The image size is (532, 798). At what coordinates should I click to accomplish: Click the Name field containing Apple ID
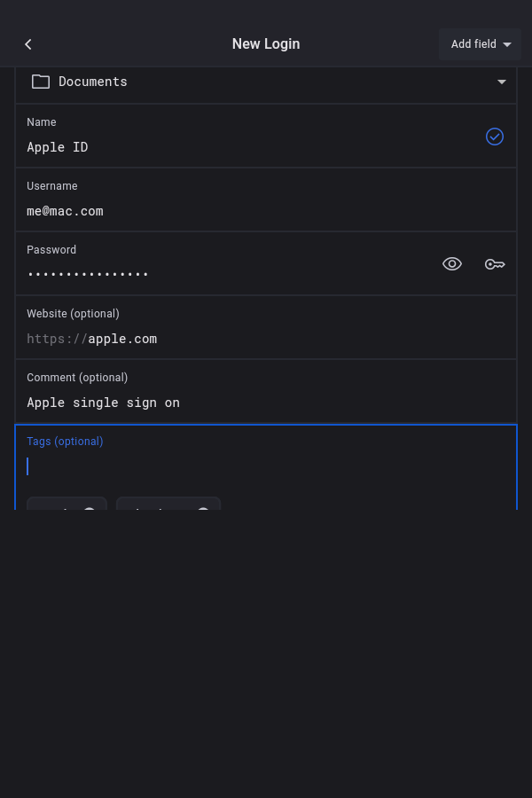(248, 147)
